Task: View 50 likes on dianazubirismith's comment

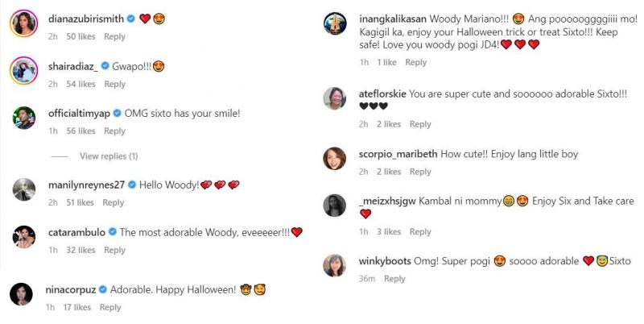Action: (x=81, y=36)
